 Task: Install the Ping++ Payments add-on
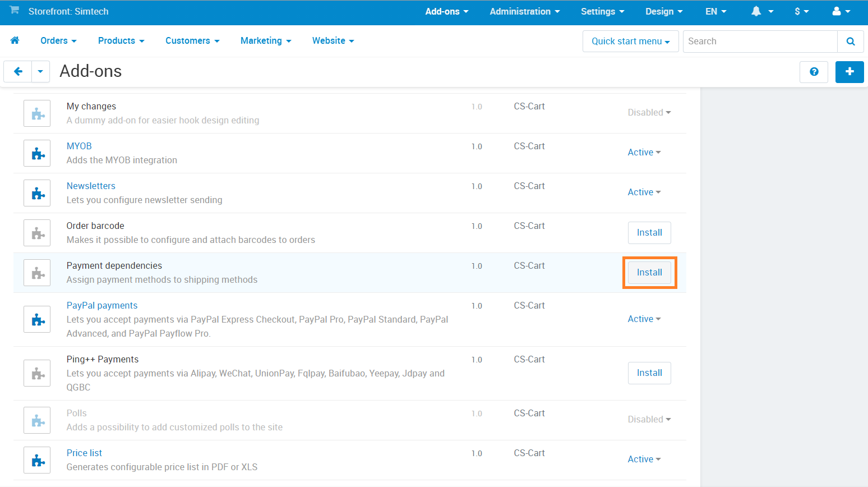click(x=649, y=373)
